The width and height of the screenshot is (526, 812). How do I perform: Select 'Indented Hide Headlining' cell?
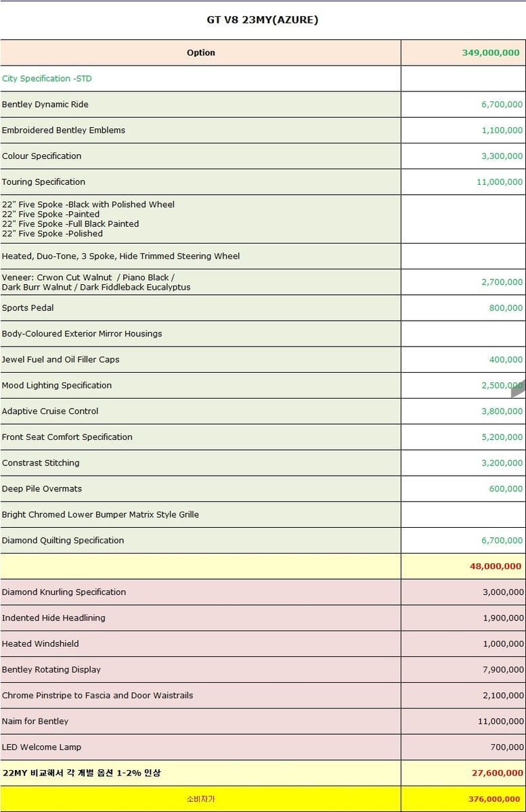(x=200, y=618)
